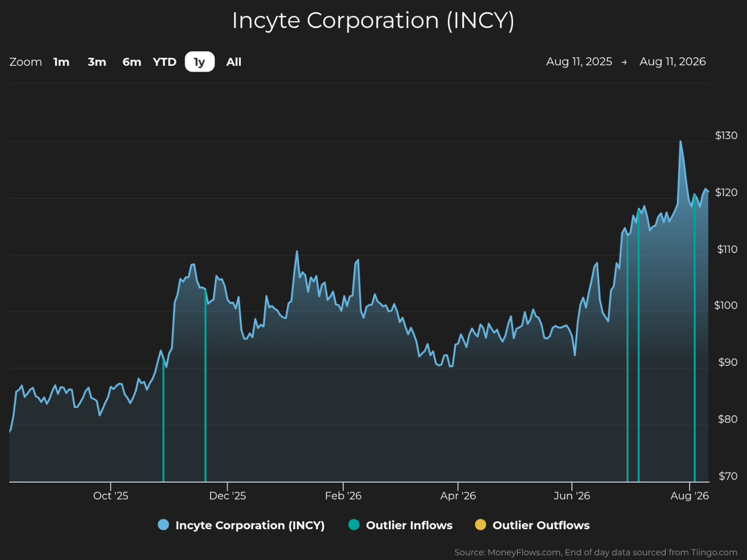Click the Apr '26 x-axis label
Screen dimensions: 747x560
pyautogui.click(x=458, y=496)
